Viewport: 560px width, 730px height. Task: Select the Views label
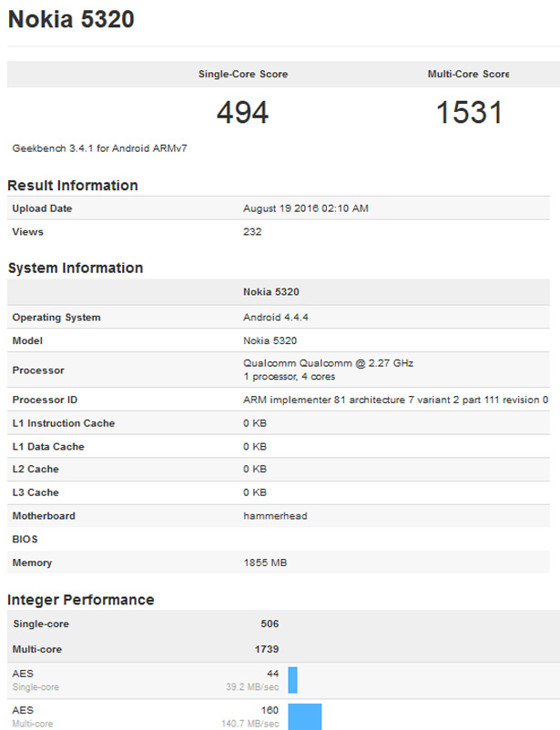tap(27, 232)
